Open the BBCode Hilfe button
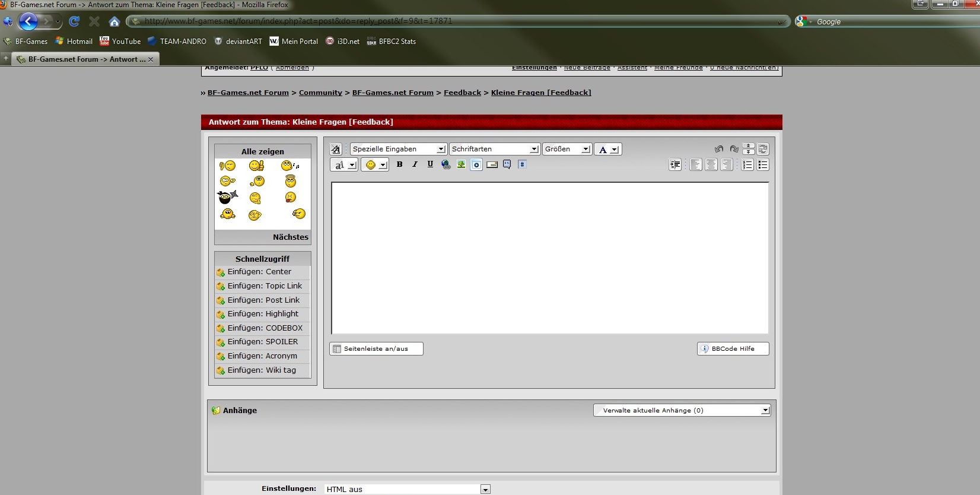The height and width of the screenshot is (495, 980). pyautogui.click(x=733, y=349)
